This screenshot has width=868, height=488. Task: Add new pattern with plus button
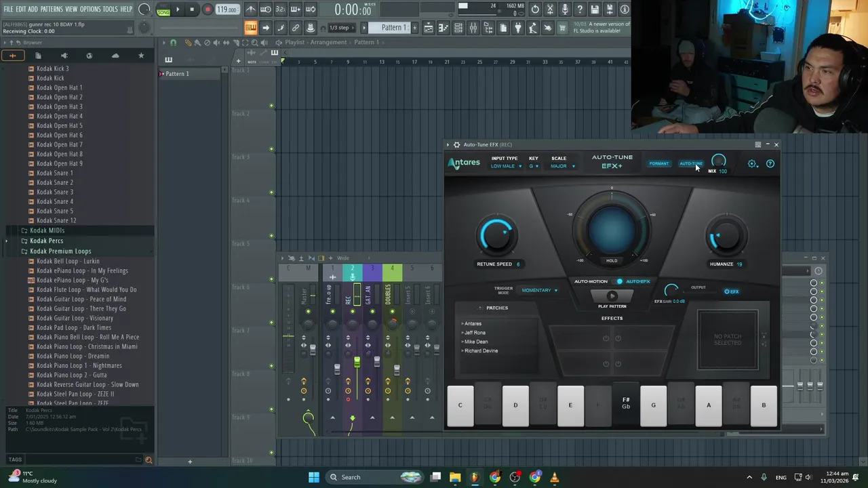[413, 28]
